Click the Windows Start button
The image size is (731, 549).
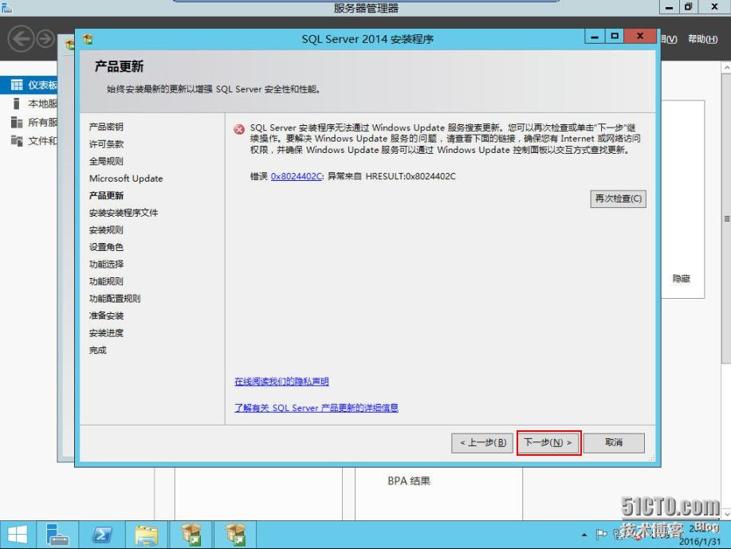[x=17, y=533]
